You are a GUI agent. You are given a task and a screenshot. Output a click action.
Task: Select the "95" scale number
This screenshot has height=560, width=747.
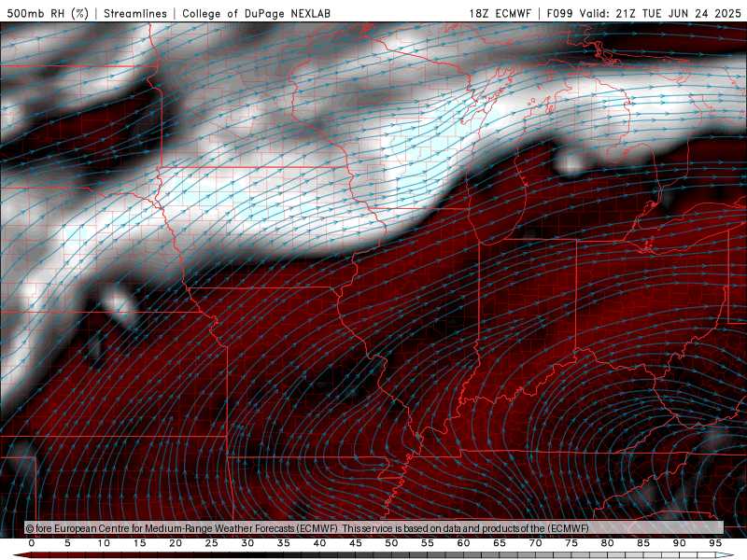[715, 543]
